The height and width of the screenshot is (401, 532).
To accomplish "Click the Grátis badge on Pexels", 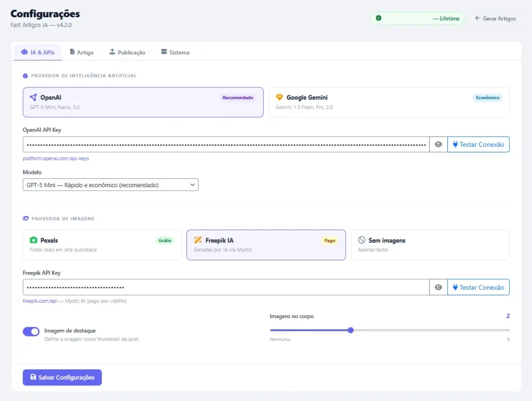I will 165,240.
